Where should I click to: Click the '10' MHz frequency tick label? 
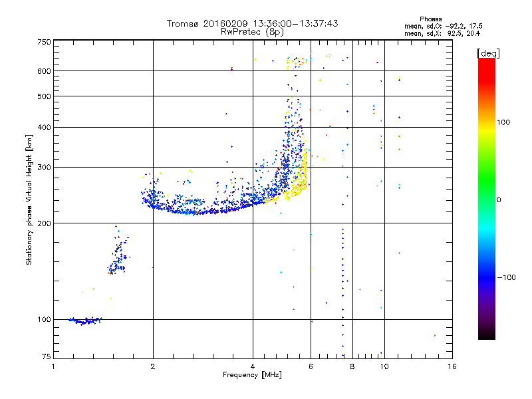click(384, 366)
